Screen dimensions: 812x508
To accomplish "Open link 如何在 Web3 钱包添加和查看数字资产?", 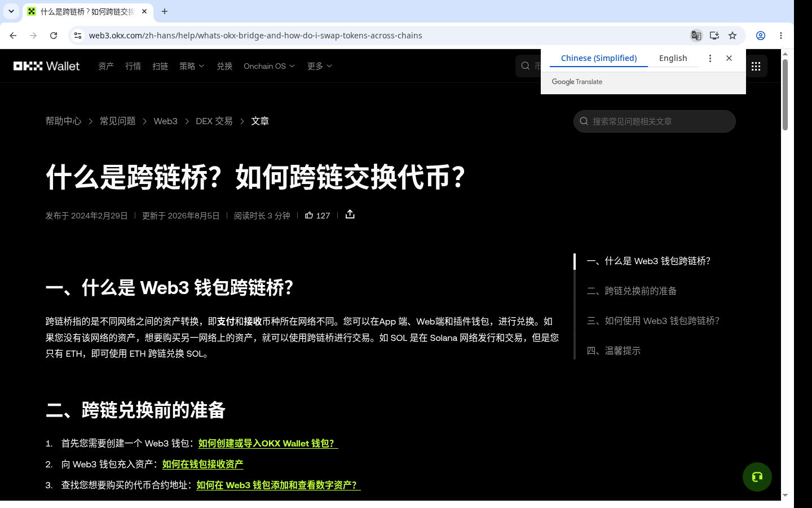I will tap(279, 485).
